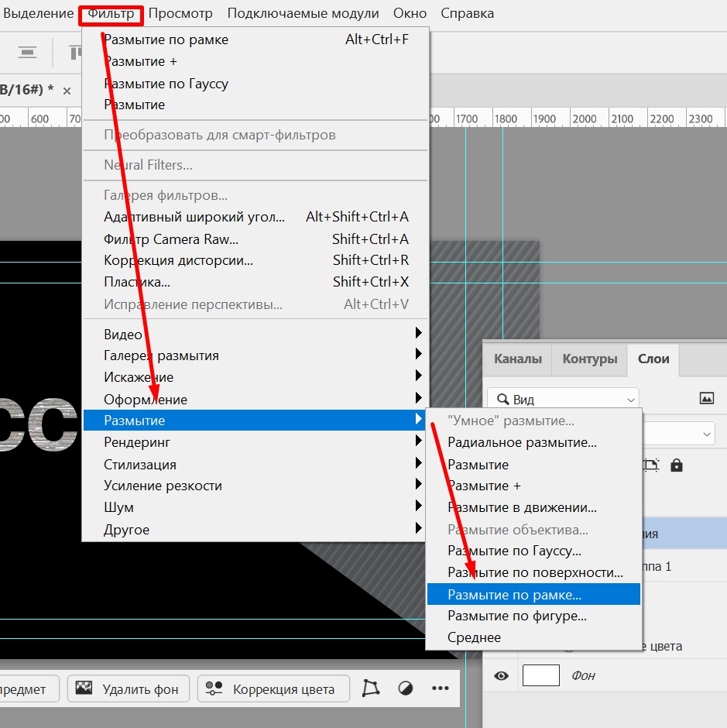Click the Коррекция цвета button
This screenshot has height=728, width=727.
(273, 689)
